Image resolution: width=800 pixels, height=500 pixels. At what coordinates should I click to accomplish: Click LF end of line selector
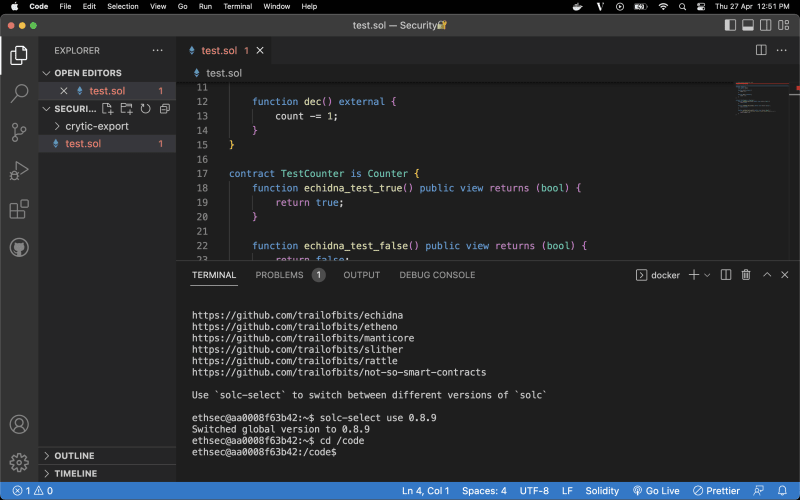click(x=567, y=491)
